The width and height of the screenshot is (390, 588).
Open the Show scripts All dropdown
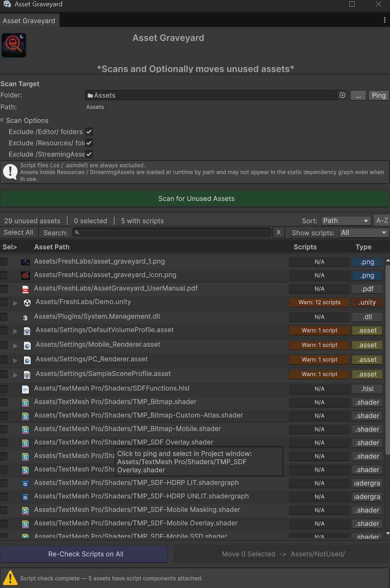coord(364,233)
